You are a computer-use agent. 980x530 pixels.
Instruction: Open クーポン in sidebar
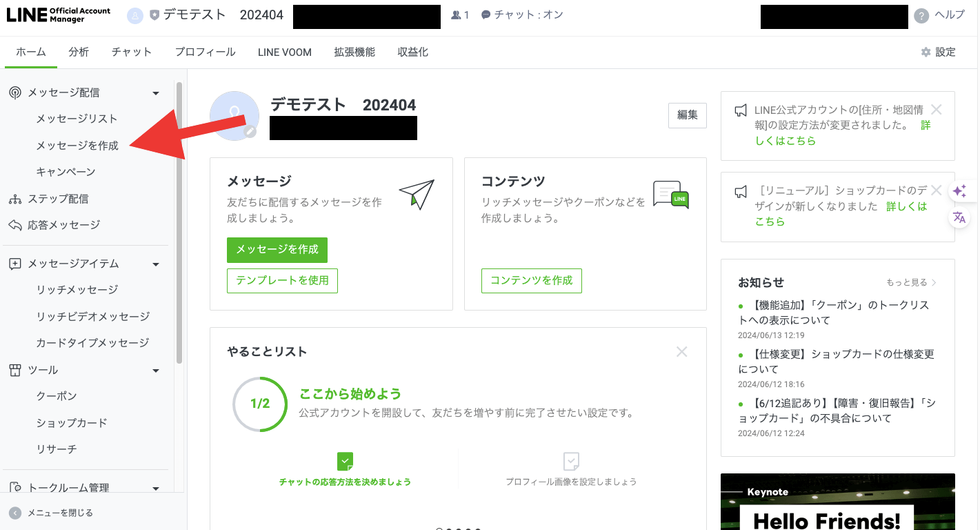pos(57,397)
